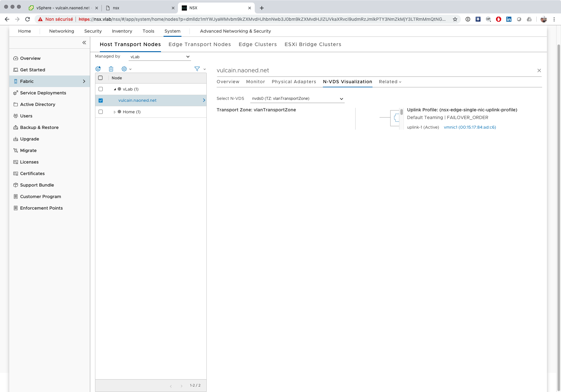
Task: Click the browser reload page icon
Action: pos(28,19)
